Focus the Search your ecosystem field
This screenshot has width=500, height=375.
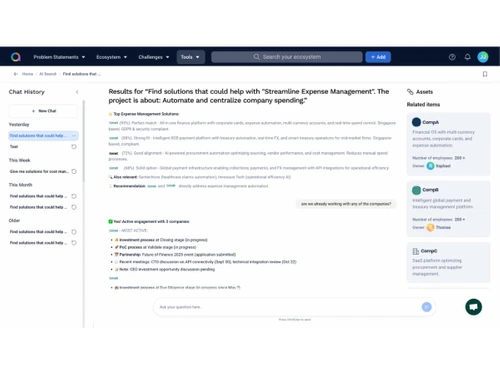click(287, 57)
